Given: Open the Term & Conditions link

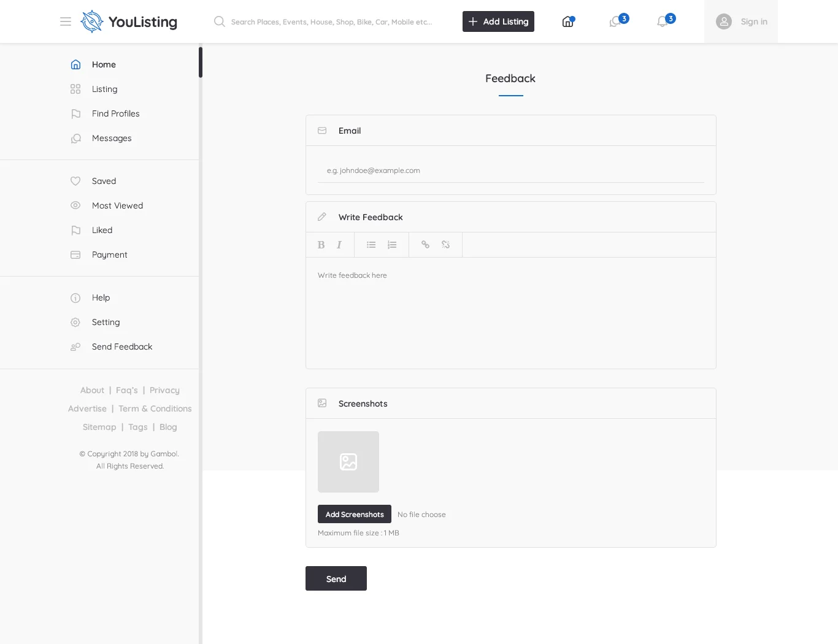Looking at the screenshot, I should (155, 408).
